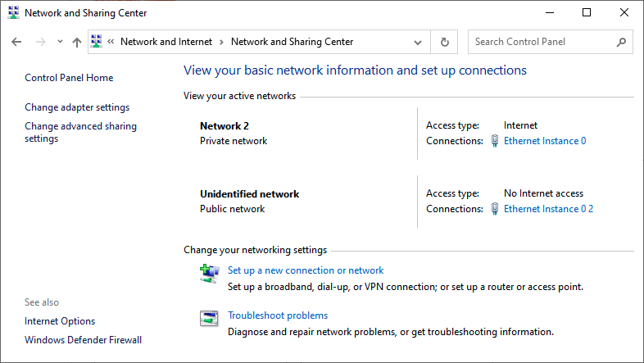The width and height of the screenshot is (644, 363).
Task: Open Ethernet Instance 0 connection status
Action: click(545, 141)
